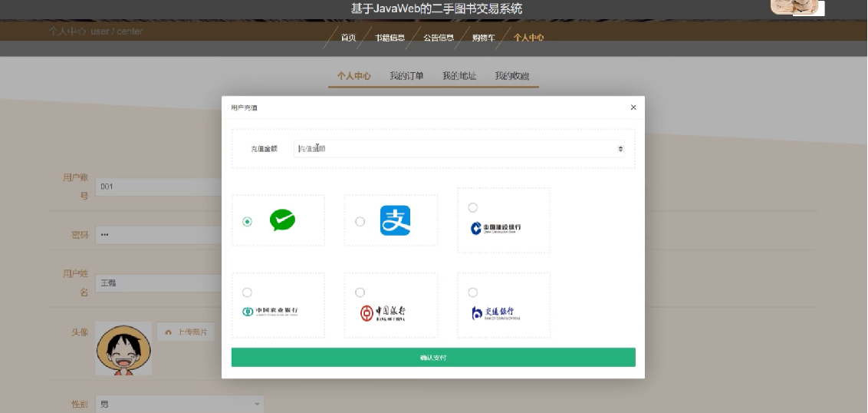Choose Bank of China radio button
Screen dimensions: 868x413
(x=360, y=292)
